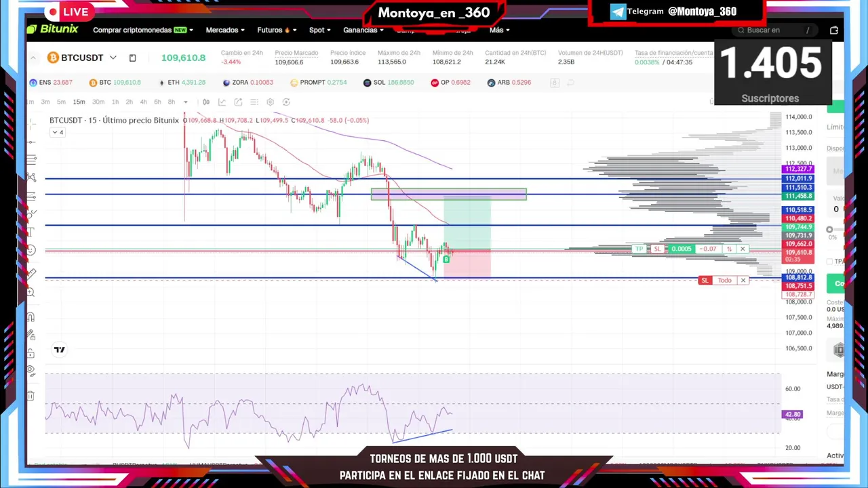Expand the indicator legend count 4

click(x=58, y=132)
